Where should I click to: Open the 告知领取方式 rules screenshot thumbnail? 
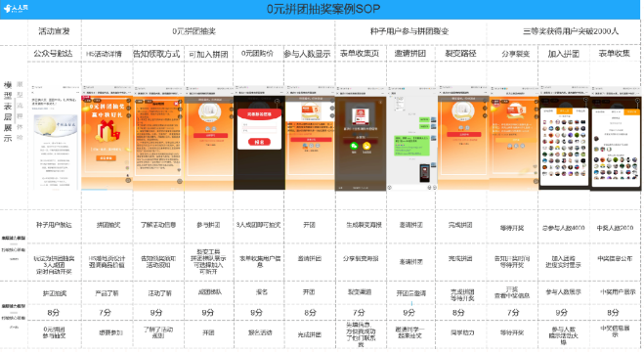pos(158,139)
